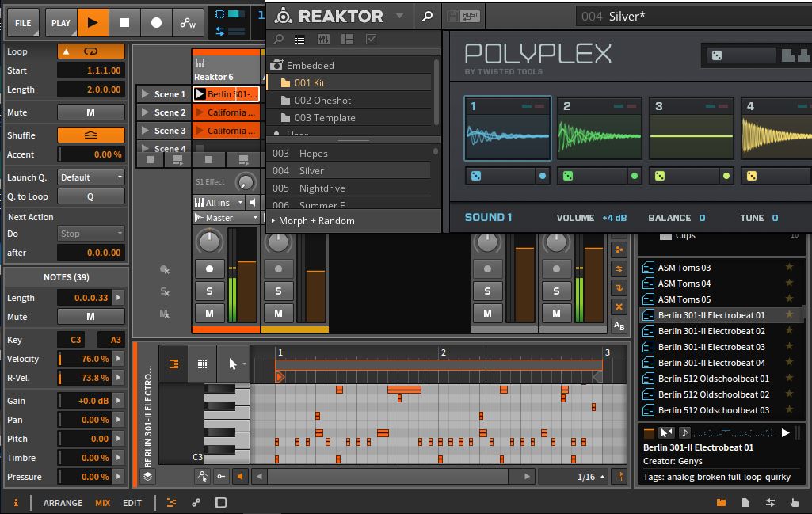Click the orange list icon in note editor
Screen dimensions: 812x514
pos(173,364)
